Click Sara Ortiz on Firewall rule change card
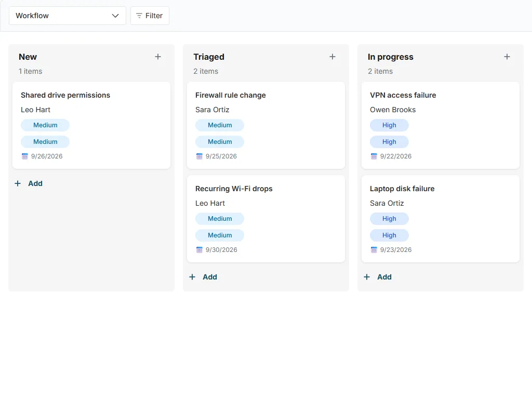The image size is (532, 399). coord(212,110)
